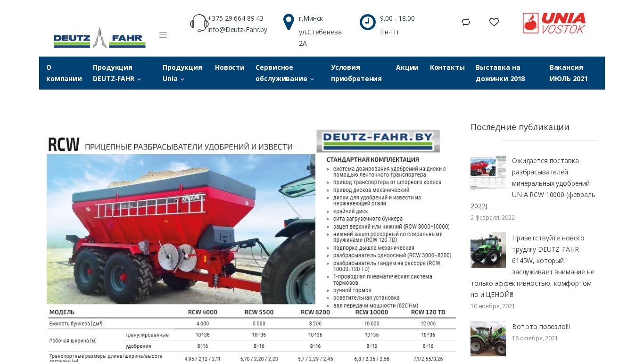Click the address г.Минск ул.Стебенева 2А

pos(321,31)
